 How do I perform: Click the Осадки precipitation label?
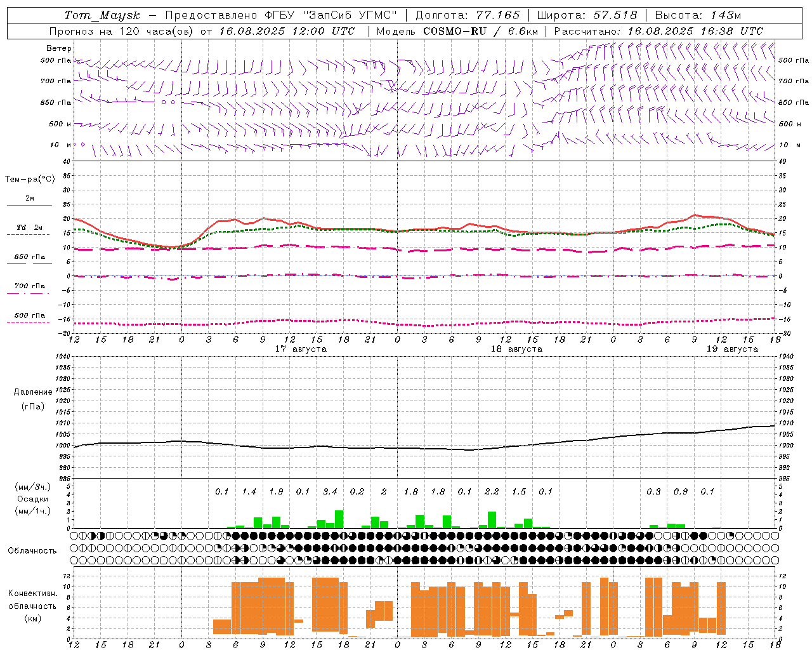[32, 499]
